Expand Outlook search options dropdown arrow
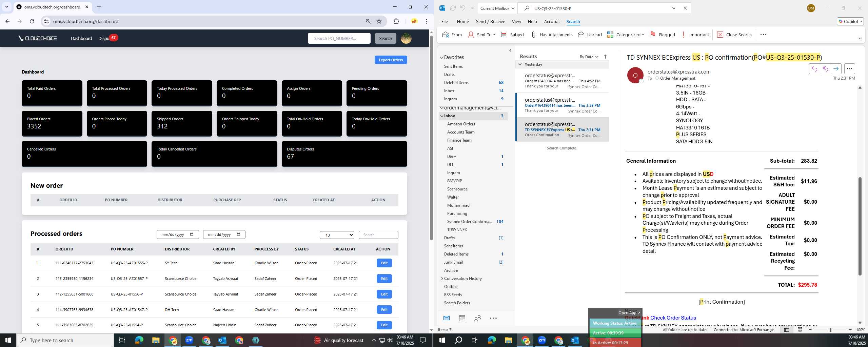Viewport: 868px width, 347px height. coord(674,8)
